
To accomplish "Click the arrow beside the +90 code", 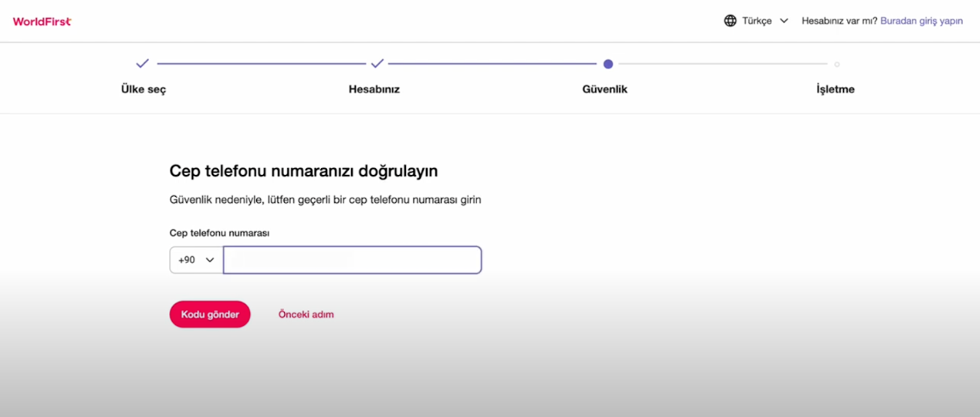I will point(210,260).
